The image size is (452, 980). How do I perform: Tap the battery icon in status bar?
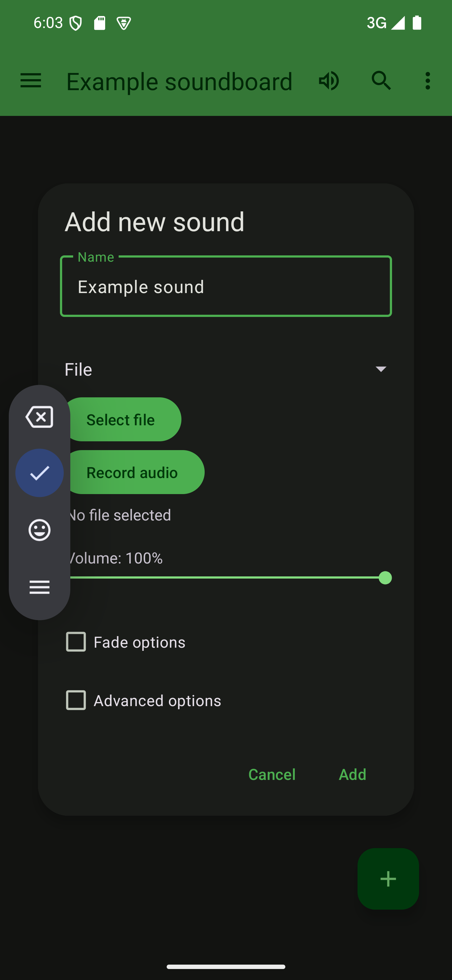417,23
